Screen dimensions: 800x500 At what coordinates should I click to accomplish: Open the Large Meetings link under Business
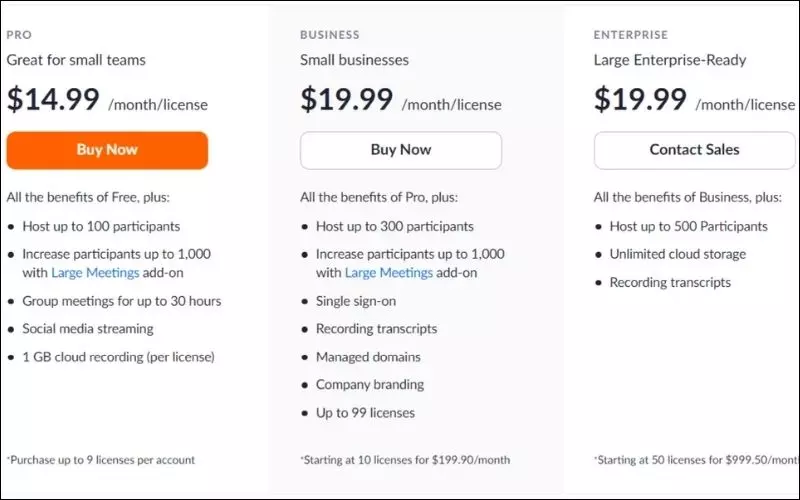[389, 272]
